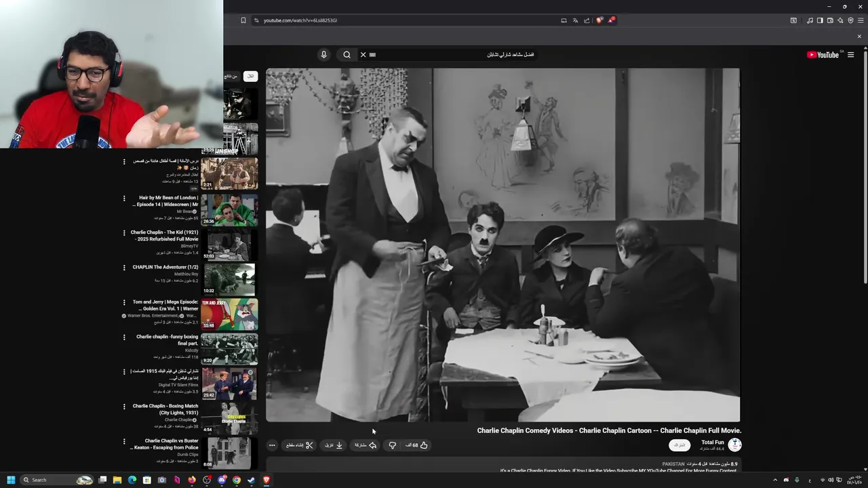Open Charlie chaplin funny boxing final part title
868x488 pixels.
click(x=167, y=340)
